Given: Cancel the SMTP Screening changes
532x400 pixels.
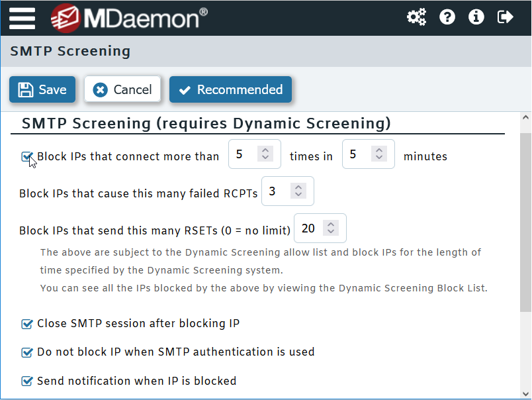Looking at the screenshot, I should [123, 90].
